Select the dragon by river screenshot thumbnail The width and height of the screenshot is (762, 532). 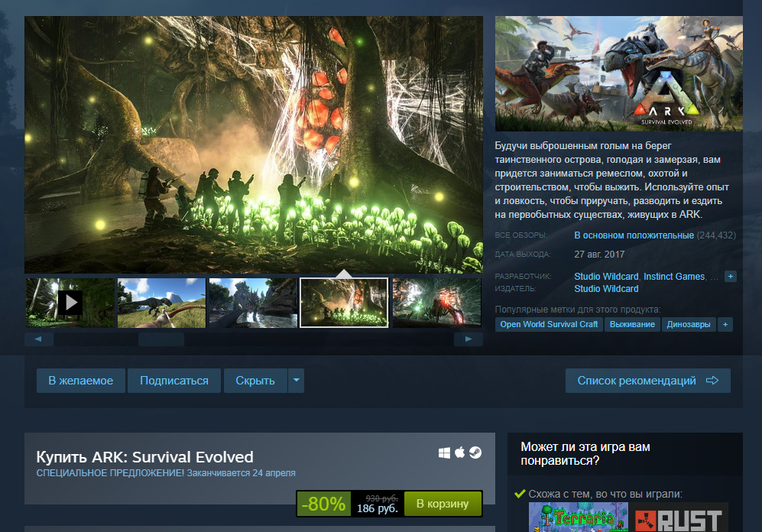click(253, 303)
